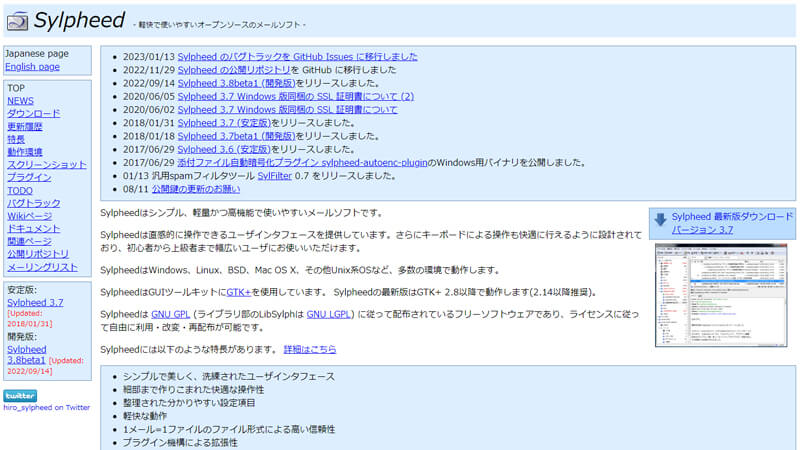Open the TODO sidebar link

[20, 190]
